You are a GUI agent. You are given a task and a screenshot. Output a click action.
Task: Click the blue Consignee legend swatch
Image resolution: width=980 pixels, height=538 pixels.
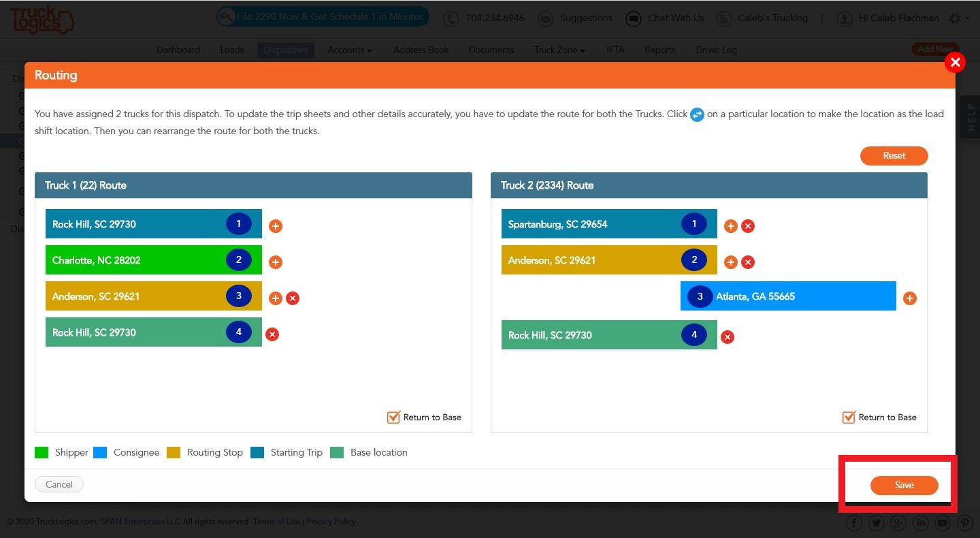click(x=100, y=452)
